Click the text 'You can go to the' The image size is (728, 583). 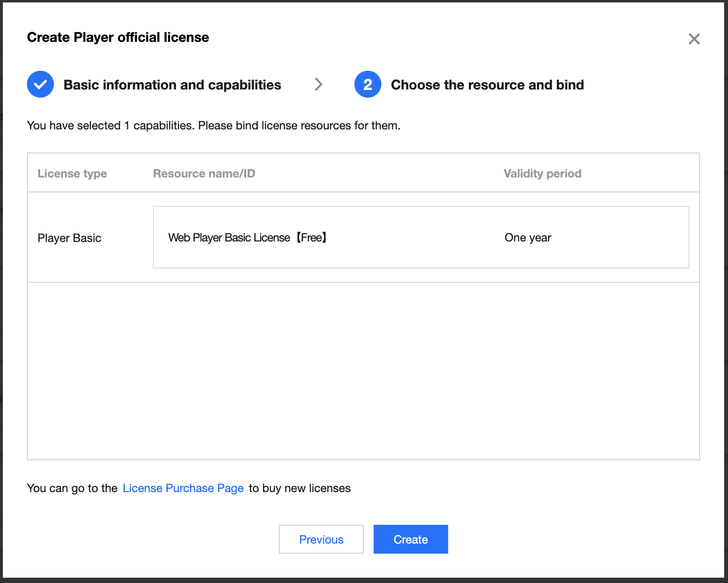click(x=72, y=488)
